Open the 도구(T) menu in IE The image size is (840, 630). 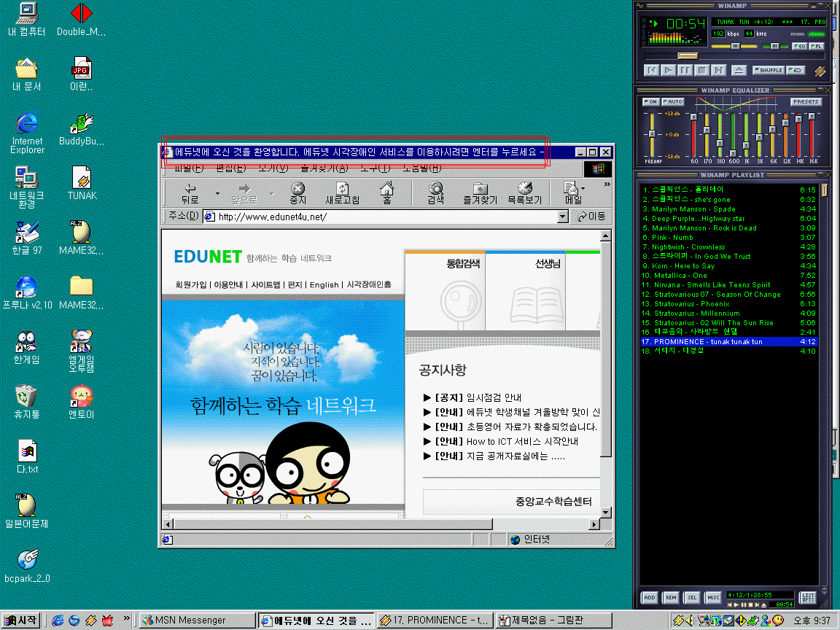[375, 168]
